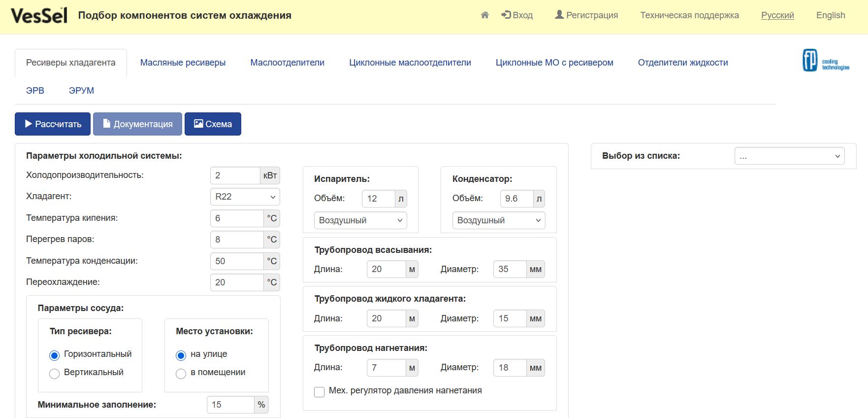868x418 pixels.
Task: Click the Рассчитать button
Action: point(53,124)
